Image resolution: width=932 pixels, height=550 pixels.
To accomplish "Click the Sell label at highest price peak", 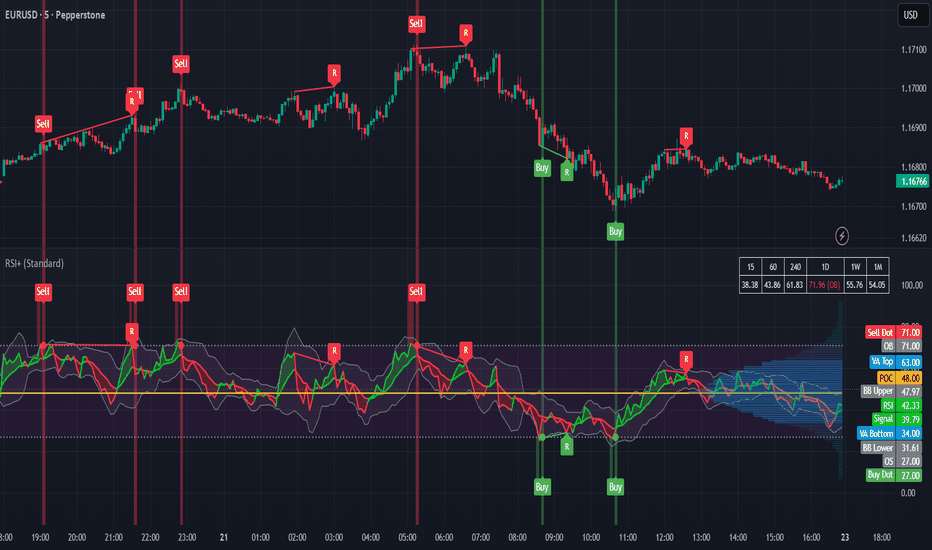I will pos(416,24).
